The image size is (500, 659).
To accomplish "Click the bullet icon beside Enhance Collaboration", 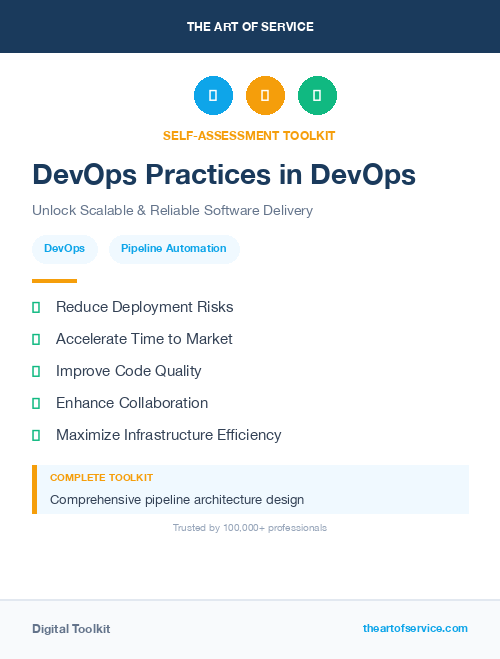I will click(x=36, y=403).
